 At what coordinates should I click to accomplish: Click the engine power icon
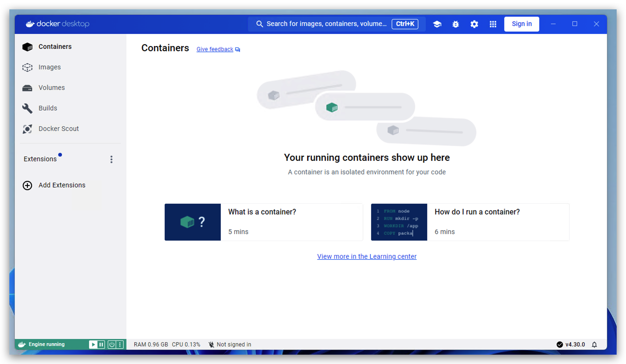(112, 344)
